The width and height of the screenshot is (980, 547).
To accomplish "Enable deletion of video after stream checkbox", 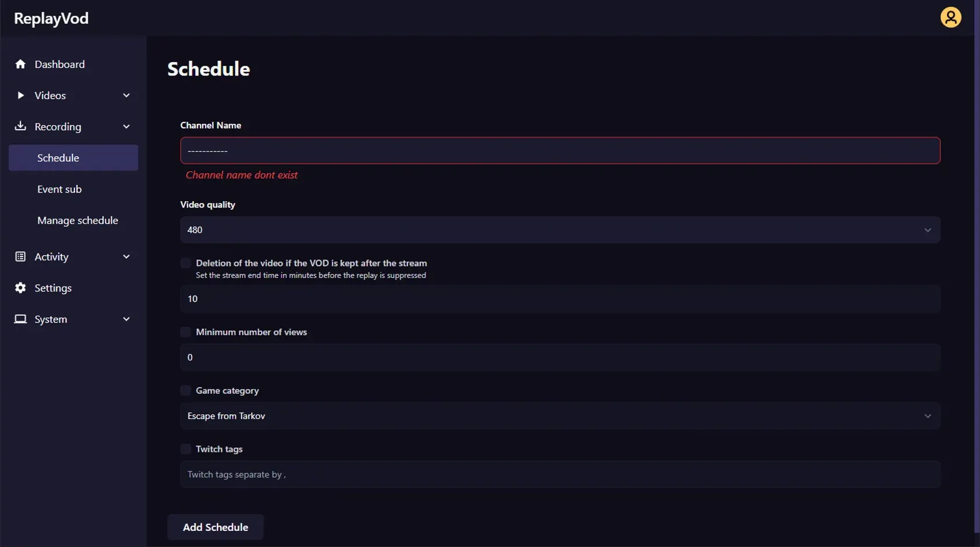I will pos(186,263).
